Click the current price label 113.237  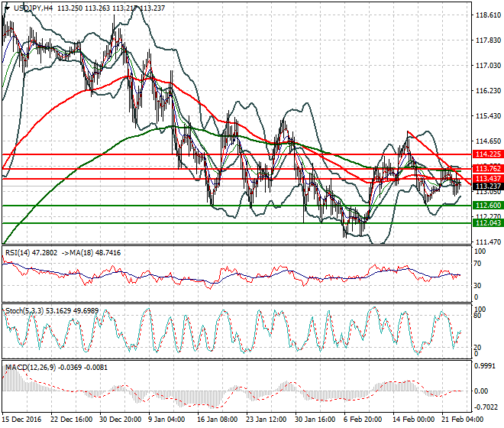click(488, 186)
